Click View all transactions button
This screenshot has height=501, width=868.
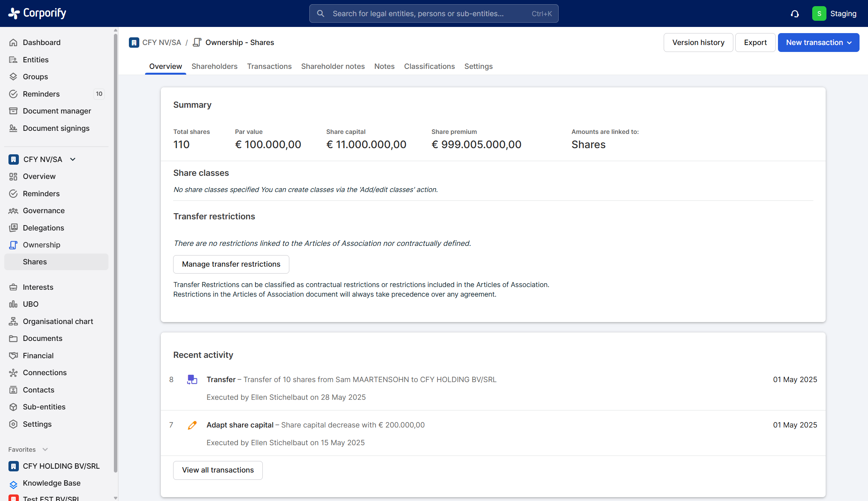pyautogui.click(x=218, y=470)
